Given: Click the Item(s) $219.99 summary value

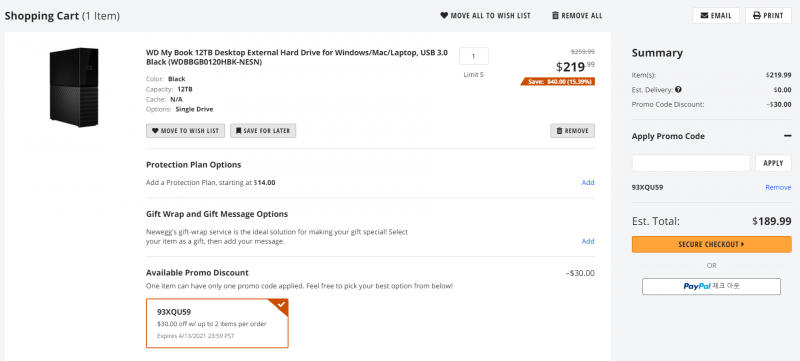Looking at the screenshot, I should [779, 75].
